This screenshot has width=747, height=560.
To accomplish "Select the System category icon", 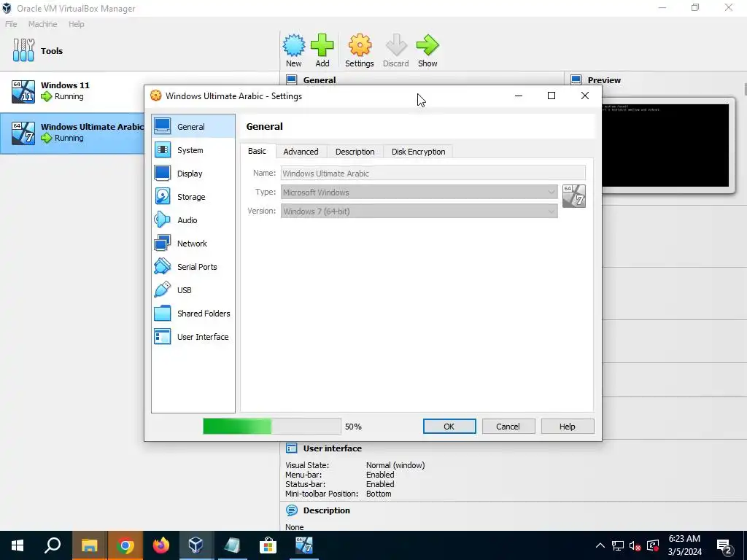I will tap(163, 150).
